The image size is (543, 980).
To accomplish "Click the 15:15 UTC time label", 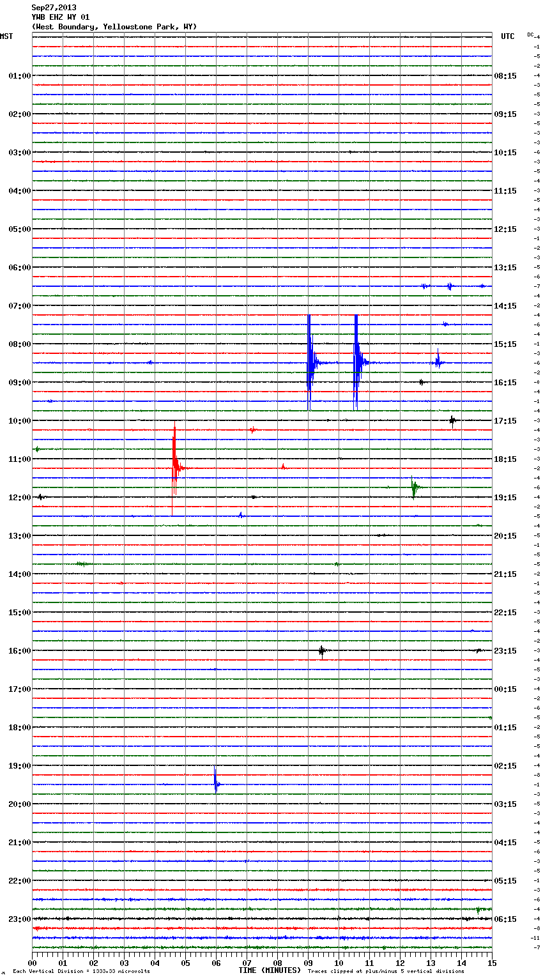I will click(505, 344).
